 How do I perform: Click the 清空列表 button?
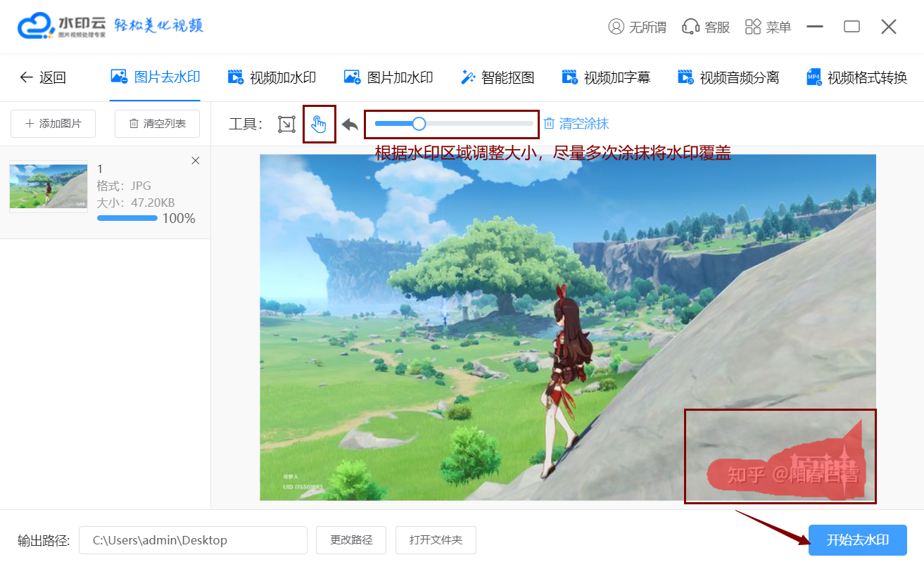[157, 124]
